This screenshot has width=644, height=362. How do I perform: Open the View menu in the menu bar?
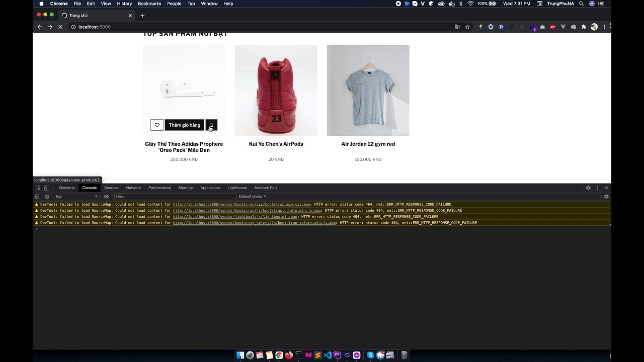[x=106, y=4]
